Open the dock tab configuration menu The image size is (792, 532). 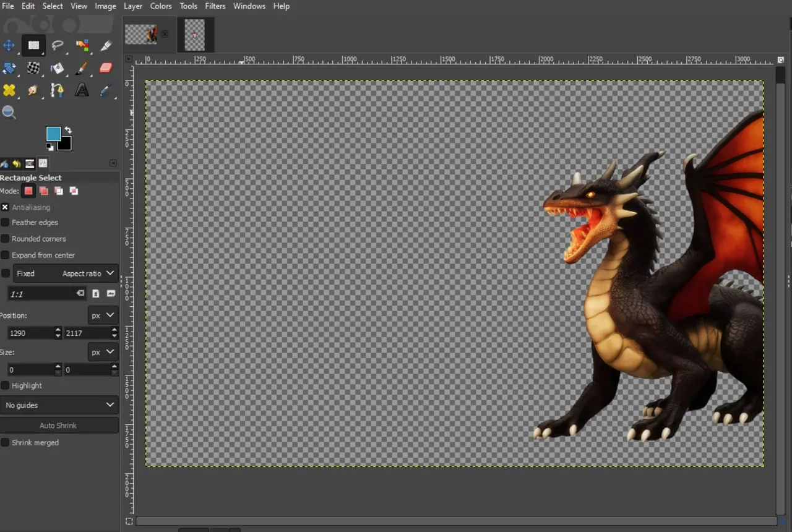click(113, 163)
